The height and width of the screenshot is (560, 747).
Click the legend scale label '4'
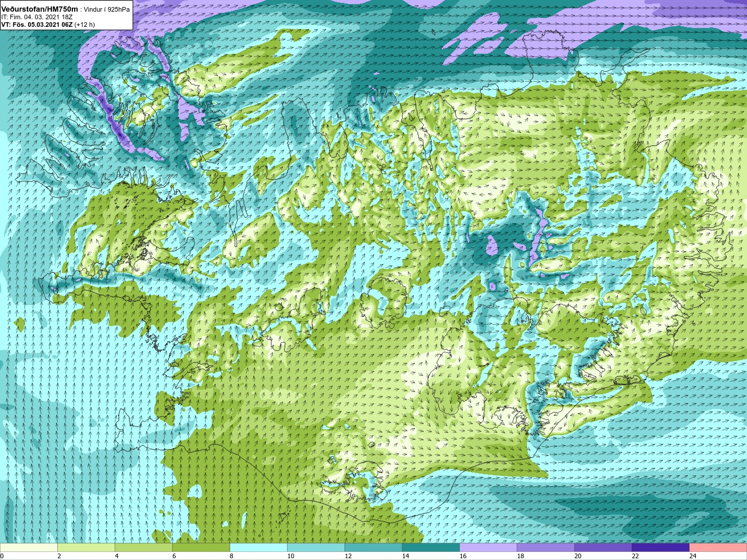117,556
